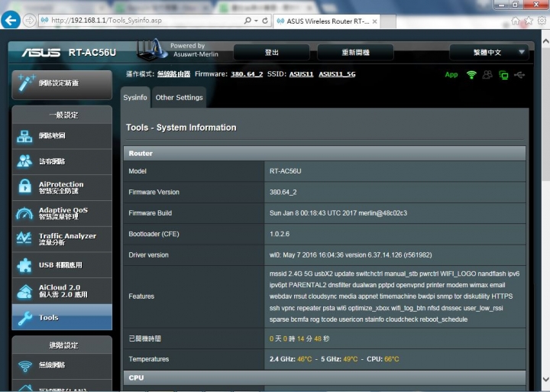Click the magic wand wizard icon
Screen dimensions: 550x392
tap(26, 83)
